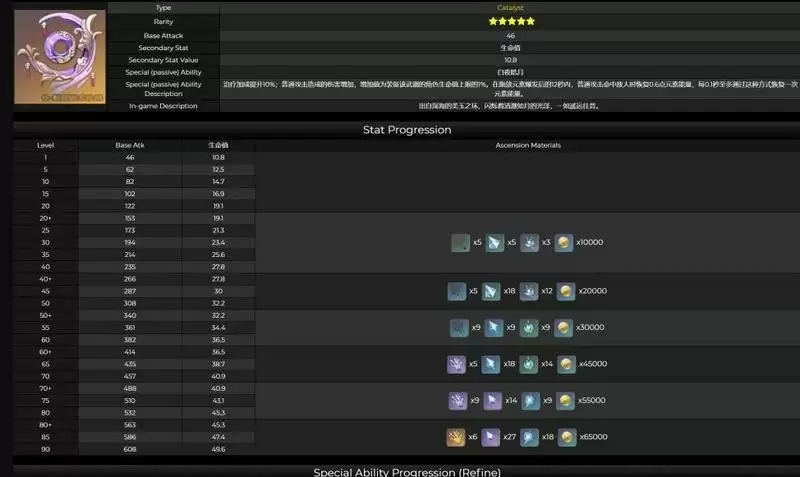Viewport: 800px width, 477px height.
Task: Click the Ascension Materials column header
Action: pyautogui.click(x=527, y=145)
